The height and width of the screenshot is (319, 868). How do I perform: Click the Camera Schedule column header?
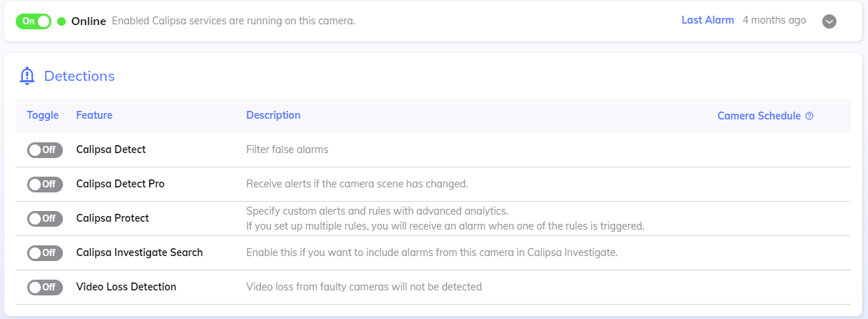pyautogui.click(x=759, y=116)
